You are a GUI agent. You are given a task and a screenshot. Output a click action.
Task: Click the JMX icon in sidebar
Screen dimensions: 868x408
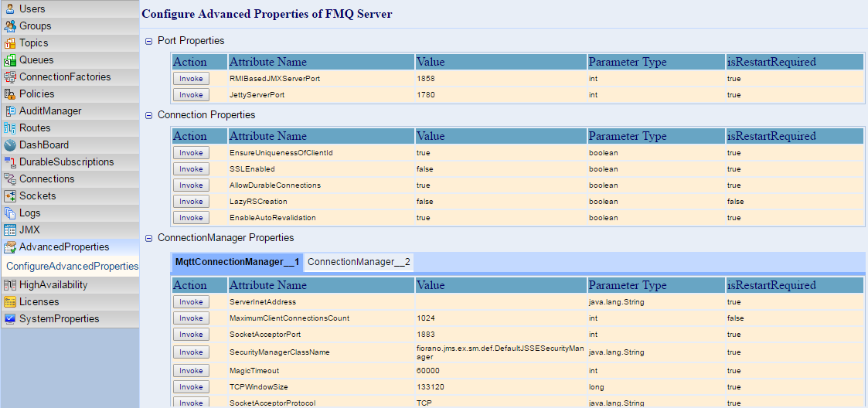point(10,230)
